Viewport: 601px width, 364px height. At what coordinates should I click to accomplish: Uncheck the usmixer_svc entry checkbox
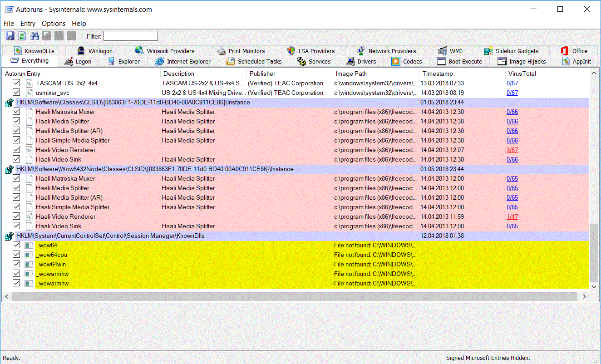16,93
